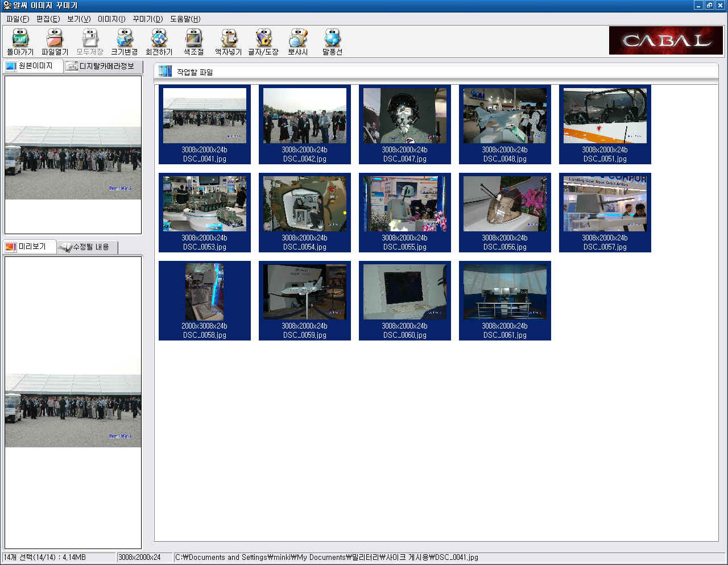Open the 도움말(H) menu
Image resolution: width=728 pixels, height=565 pixels.
185,19
